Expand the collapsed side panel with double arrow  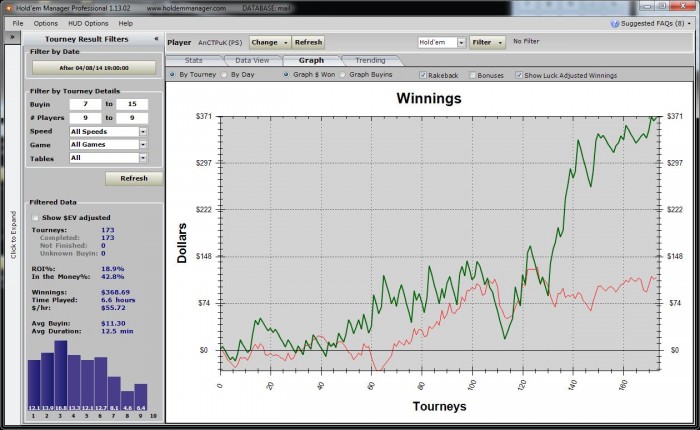pyautogui.click(x=12, y=37)
